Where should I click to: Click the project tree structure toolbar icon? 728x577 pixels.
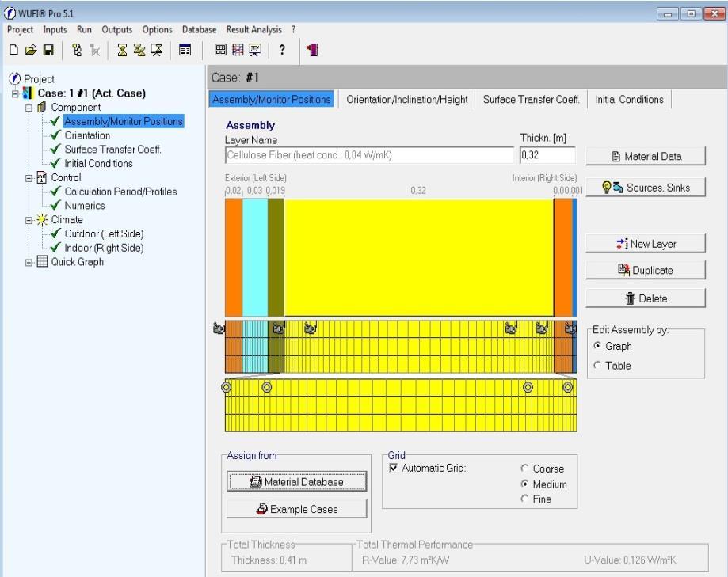click(x=77, y=50)
